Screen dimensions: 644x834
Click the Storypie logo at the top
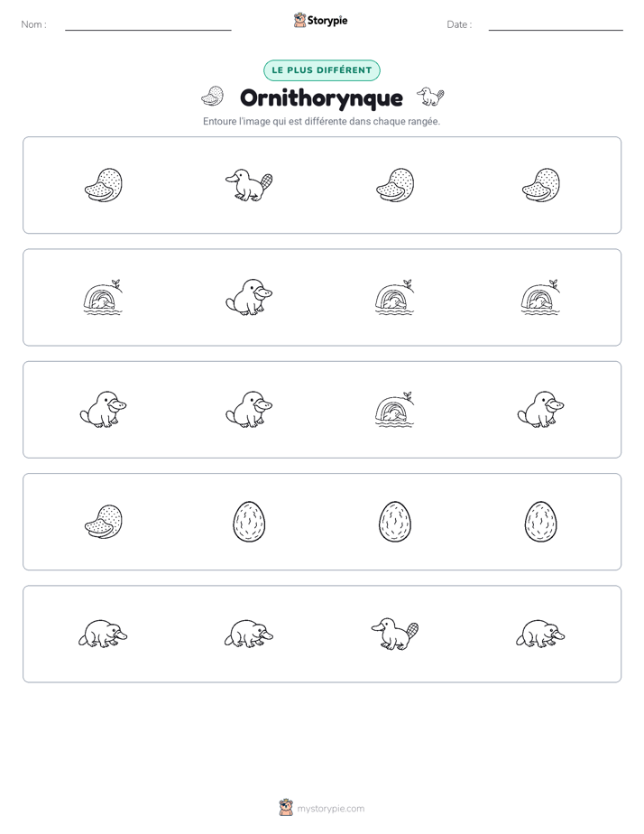coord(321,20)
